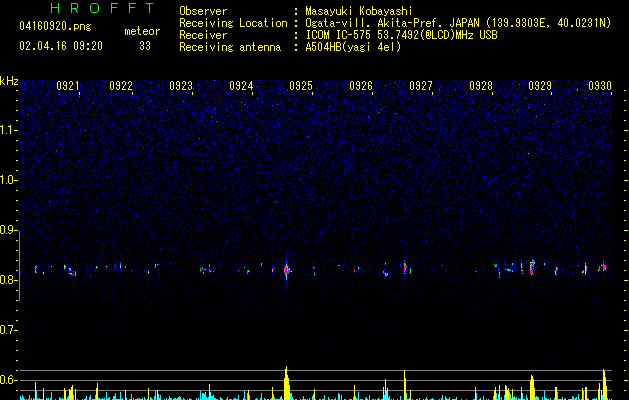Click the Receiver label
This screenshot has width=629, height=400.
point(203,35)
